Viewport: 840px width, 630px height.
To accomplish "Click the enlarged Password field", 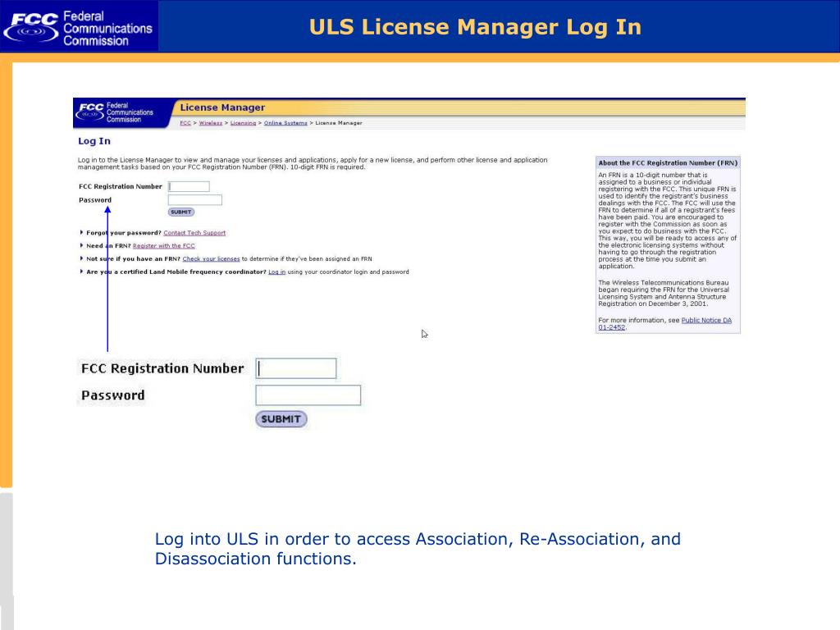I will coord(308,395).
